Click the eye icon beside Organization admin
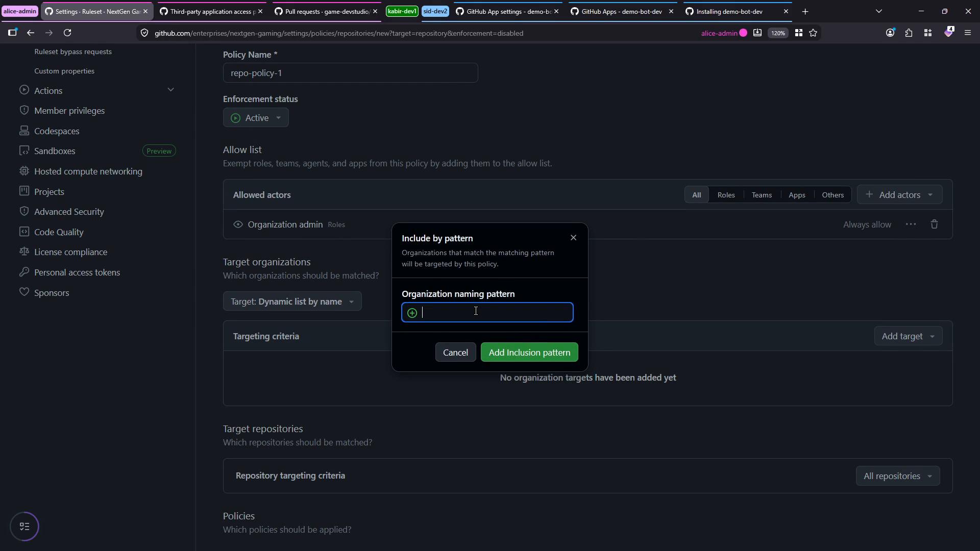 (238, 224)
